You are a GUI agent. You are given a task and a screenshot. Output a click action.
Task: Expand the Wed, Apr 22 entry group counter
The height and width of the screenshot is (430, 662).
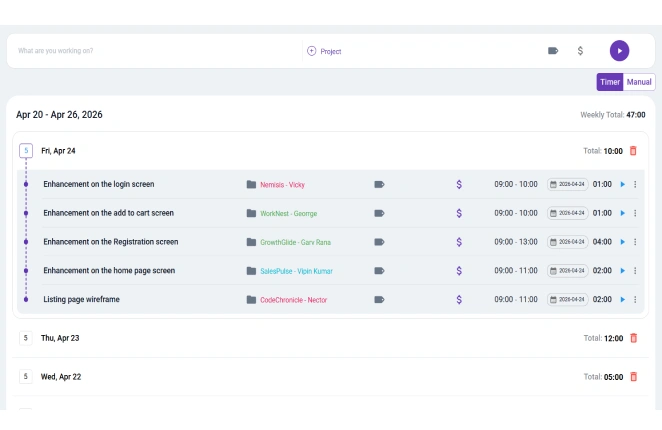pos(26,376)
